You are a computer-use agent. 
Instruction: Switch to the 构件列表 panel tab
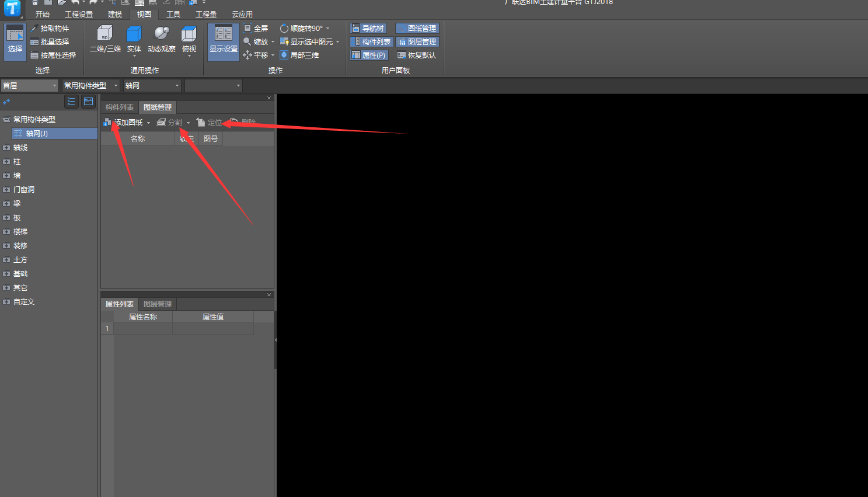(120, 107)
